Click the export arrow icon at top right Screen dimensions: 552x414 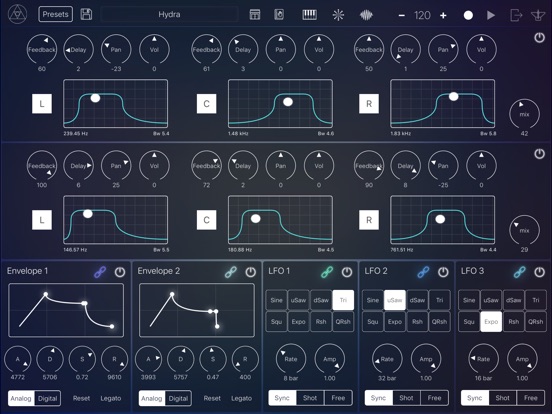pos(516,15)
